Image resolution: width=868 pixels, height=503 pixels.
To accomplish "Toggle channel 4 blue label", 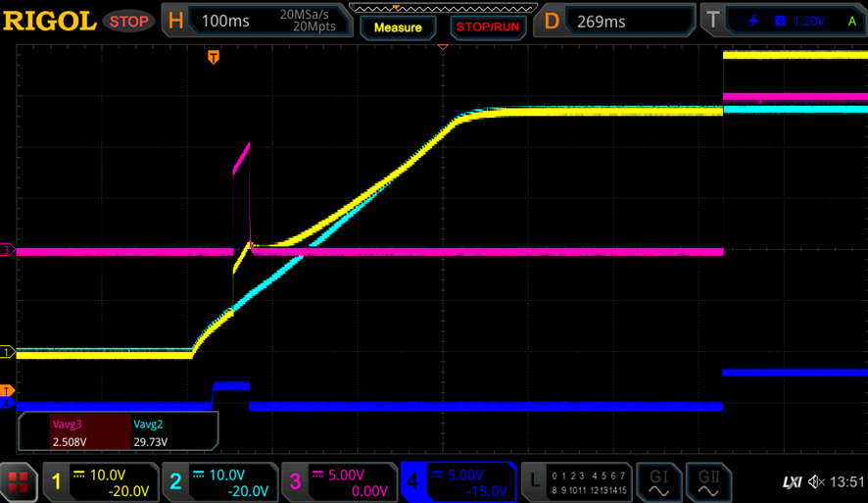I will point(413,481).
